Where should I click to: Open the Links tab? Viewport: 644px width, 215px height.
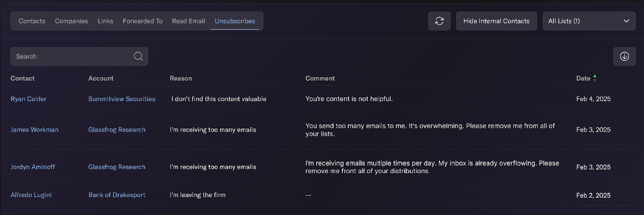pyautogui.click(x=106, y=21)
